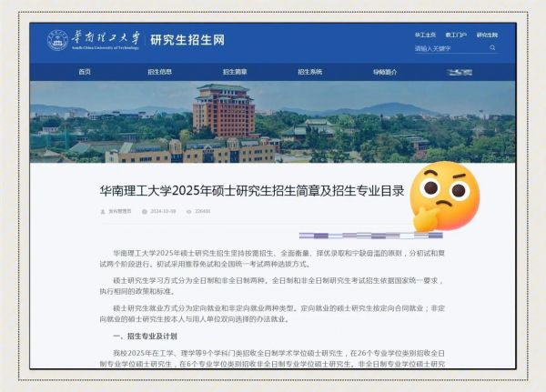
Task: Click the publish date 2024-10-09
Action: 163,211
